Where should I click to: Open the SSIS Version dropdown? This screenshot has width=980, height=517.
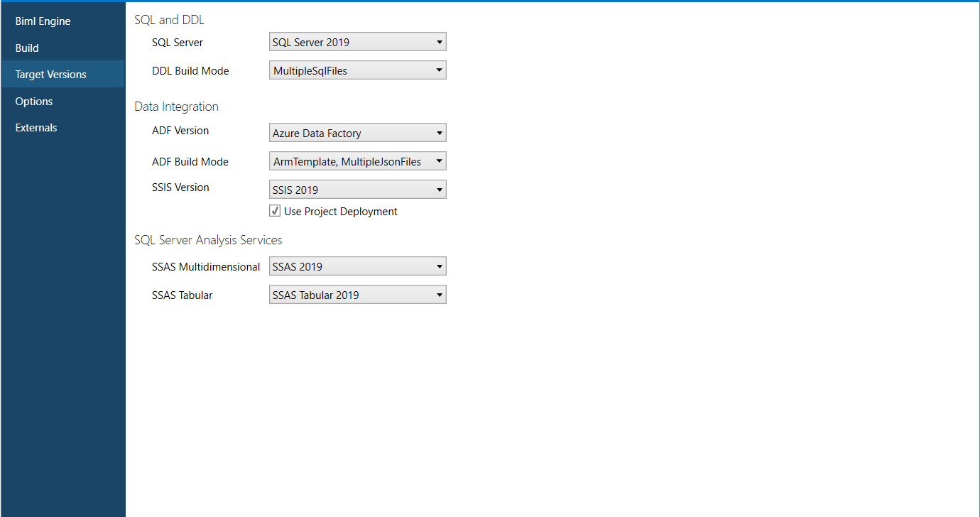point(357,189)
